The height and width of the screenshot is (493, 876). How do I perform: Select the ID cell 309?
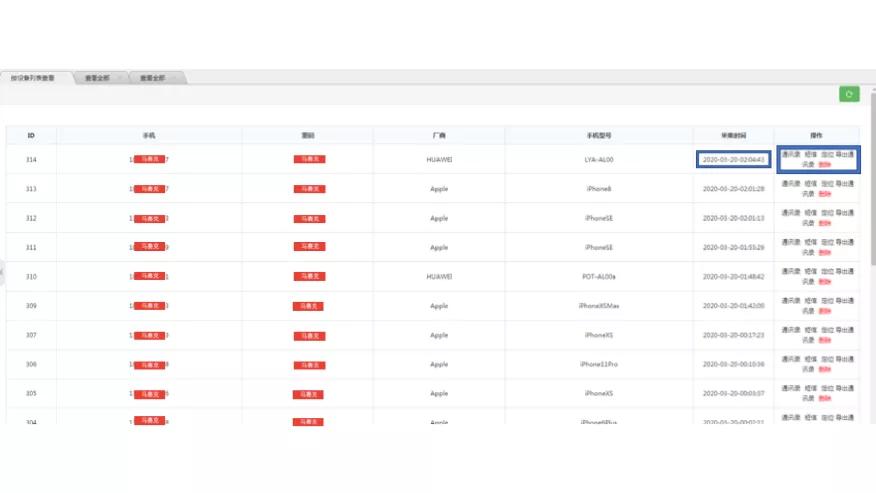(31, 306)
